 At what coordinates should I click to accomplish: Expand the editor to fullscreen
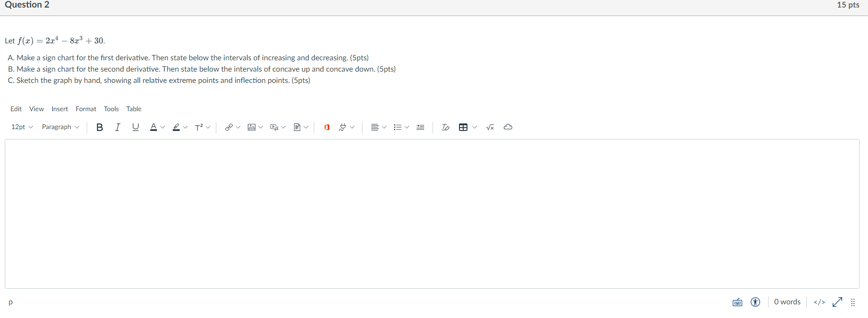coord(837,302)
